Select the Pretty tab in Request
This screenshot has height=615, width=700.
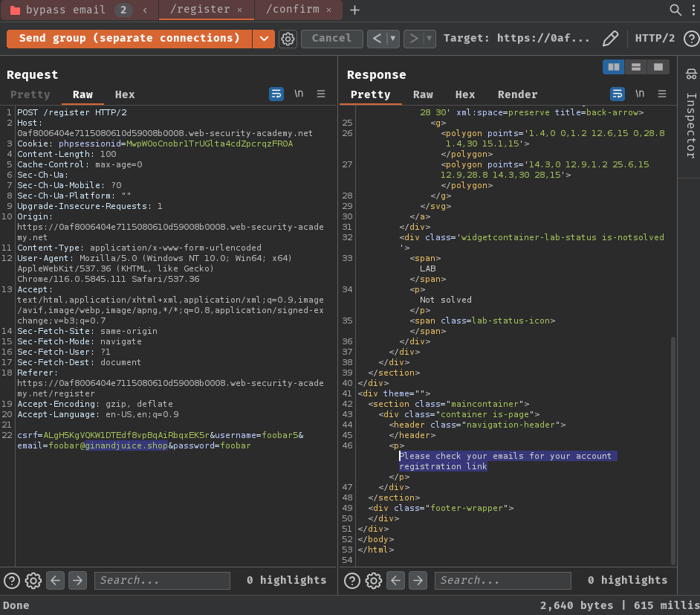point(30,94)
